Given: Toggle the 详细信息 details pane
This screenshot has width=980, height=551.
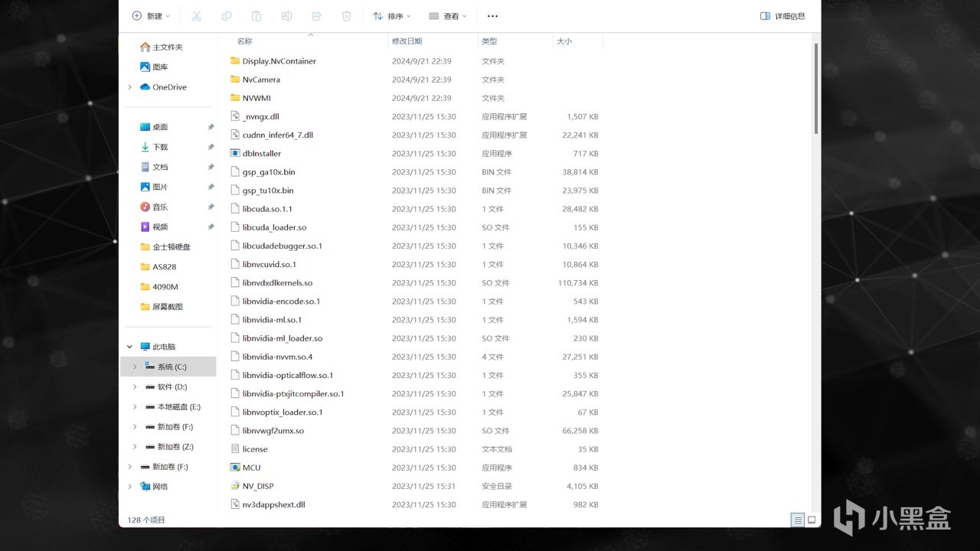Looking at the screenshot, I should point(782,16).
